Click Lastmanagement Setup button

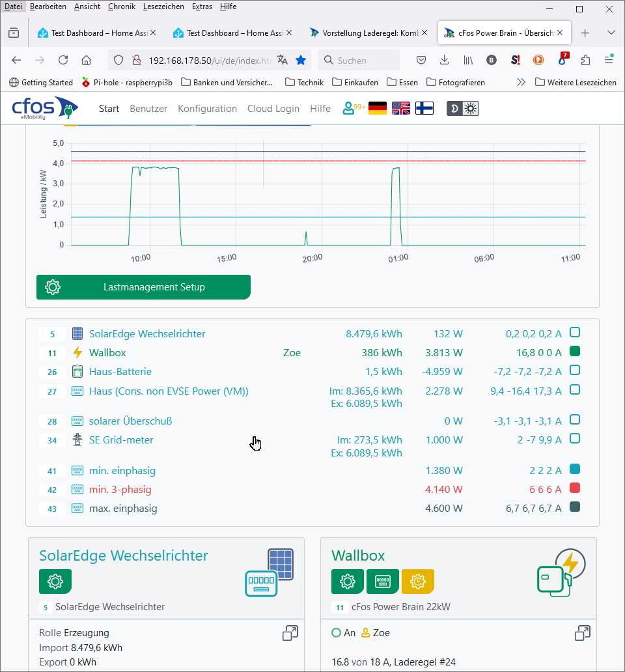(x=143, y=287)
